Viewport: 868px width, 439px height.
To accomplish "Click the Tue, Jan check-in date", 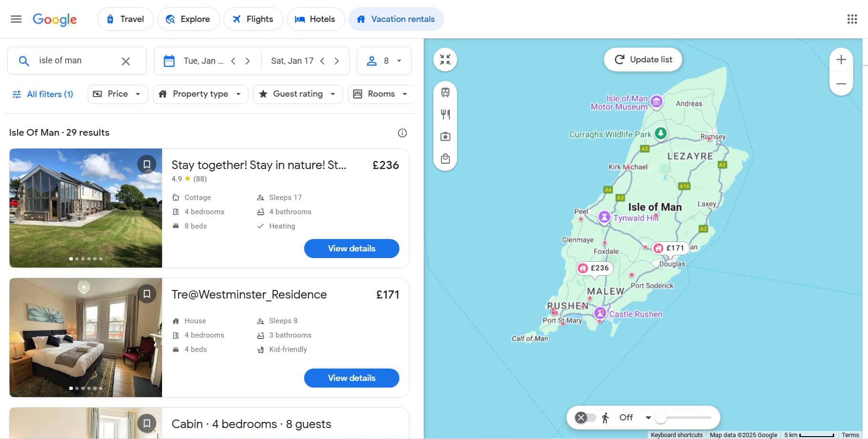I will click(x=203, y=61).
